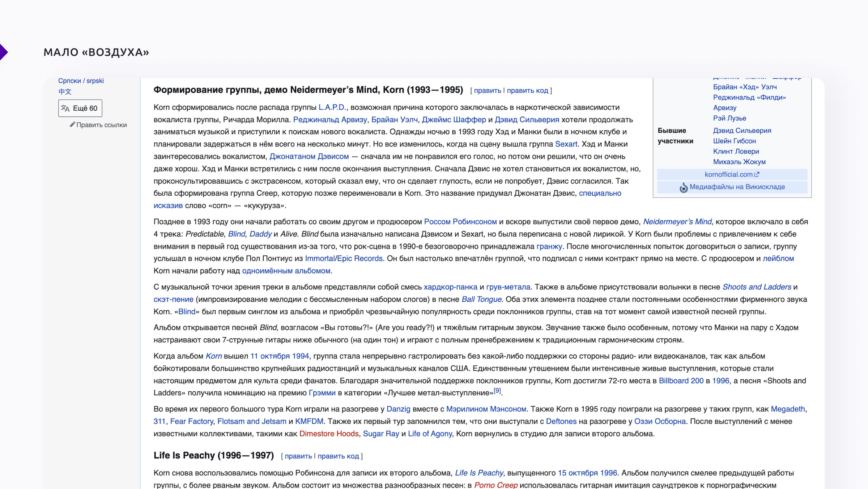
Task: Open the red Dimestore Hoods link
Action: [x=329, y=434]
